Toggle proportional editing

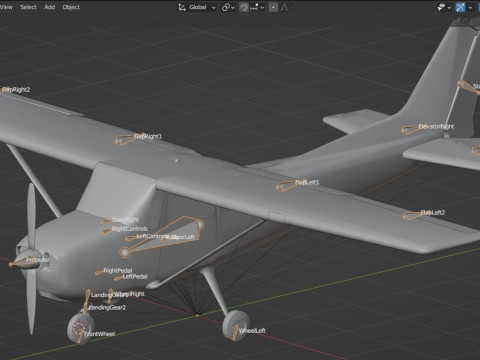[273, 7]
